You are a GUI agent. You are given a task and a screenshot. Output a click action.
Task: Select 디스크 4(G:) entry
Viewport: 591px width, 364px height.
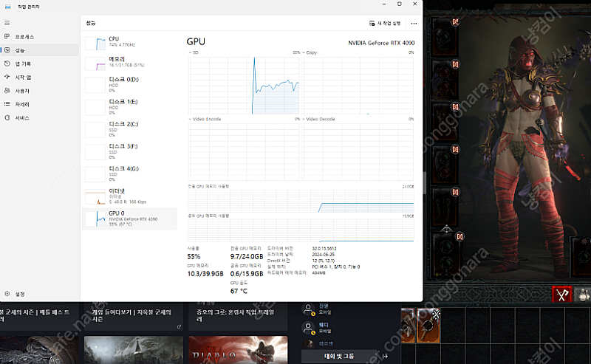point(130,174)
